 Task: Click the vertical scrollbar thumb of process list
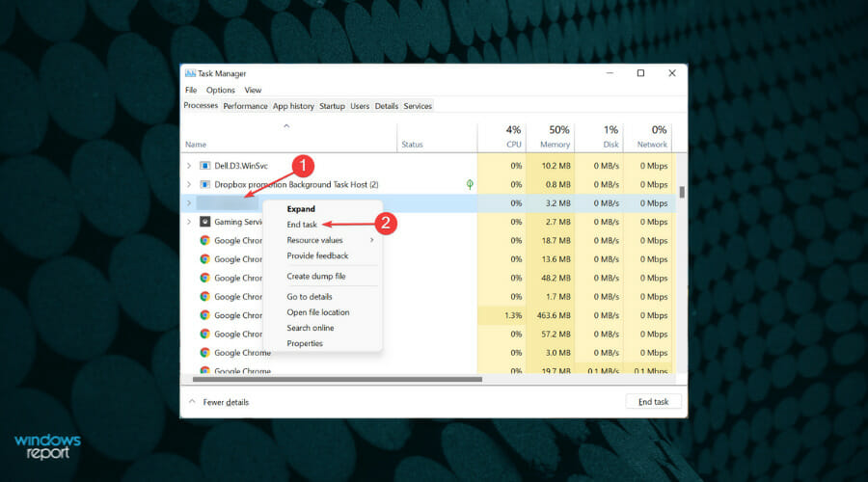tap(682, 192)
